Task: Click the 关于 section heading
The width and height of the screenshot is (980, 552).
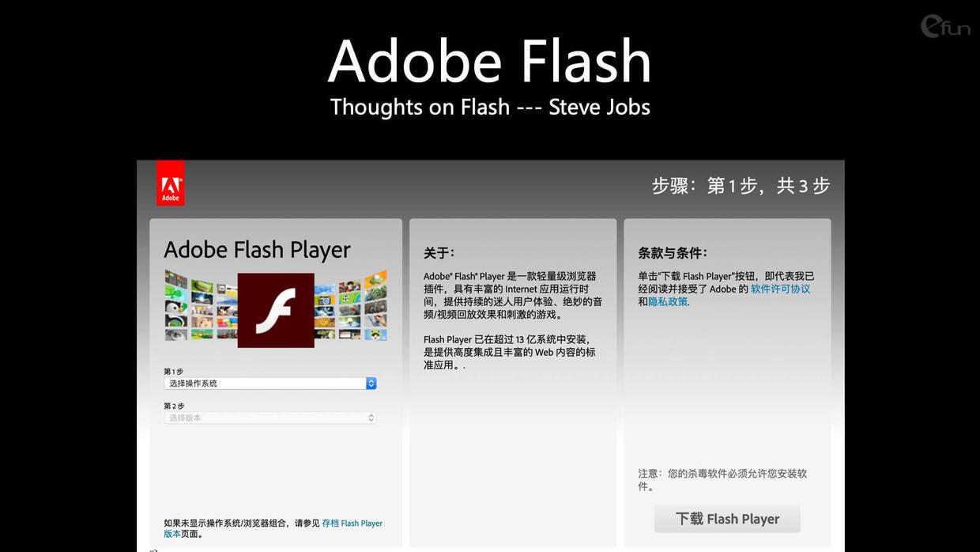Action: [x=439, y=253]
